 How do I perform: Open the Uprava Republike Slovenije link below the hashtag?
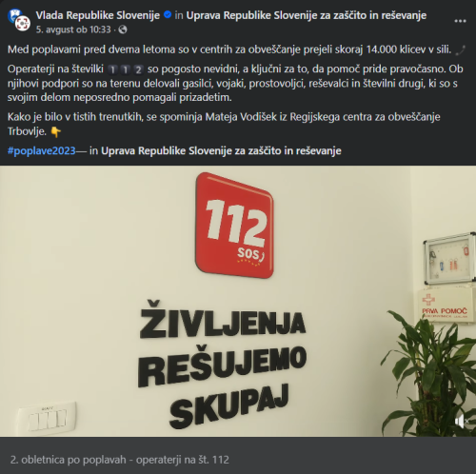pos(221,150)
